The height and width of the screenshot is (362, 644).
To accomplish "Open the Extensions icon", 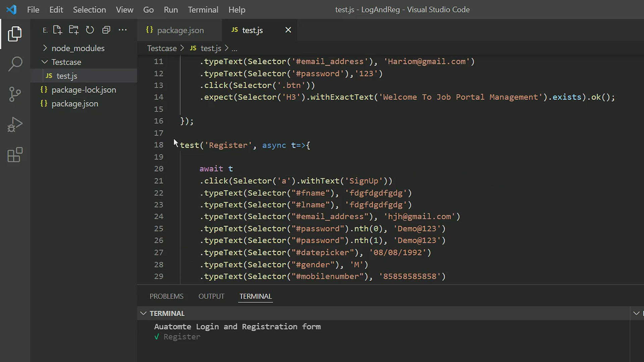I will (x=15, y=155).
